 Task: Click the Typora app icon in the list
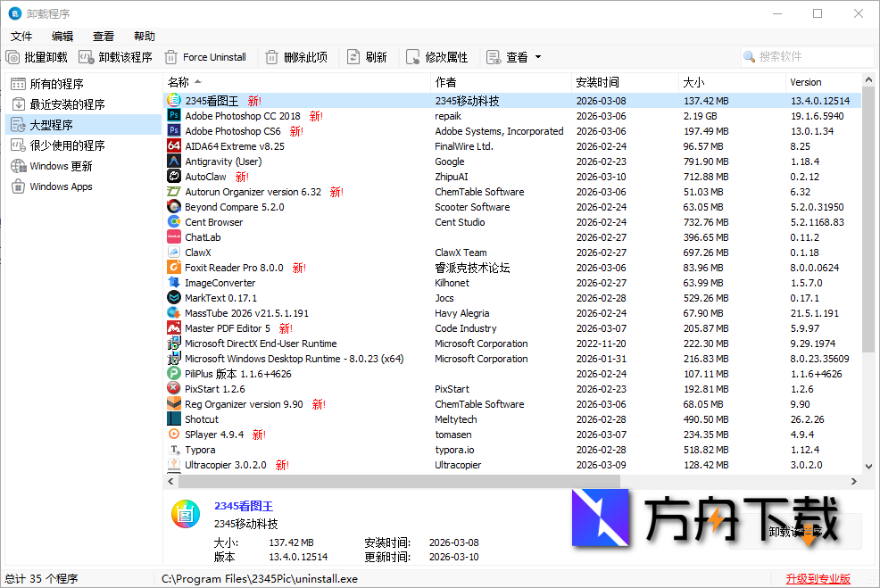pyautogui.click(x=175, y=450)
